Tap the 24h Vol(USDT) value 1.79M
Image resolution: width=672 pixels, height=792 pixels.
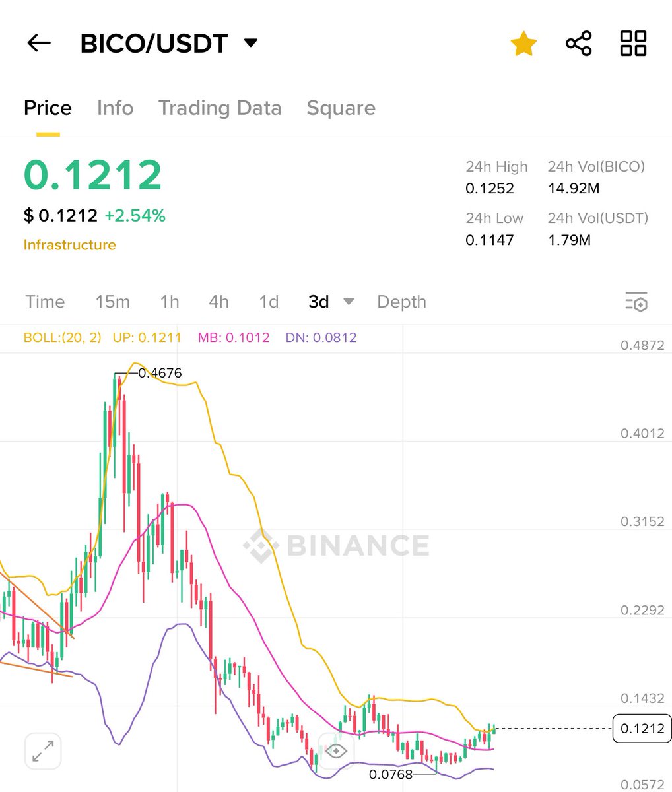tap(569, 240)
